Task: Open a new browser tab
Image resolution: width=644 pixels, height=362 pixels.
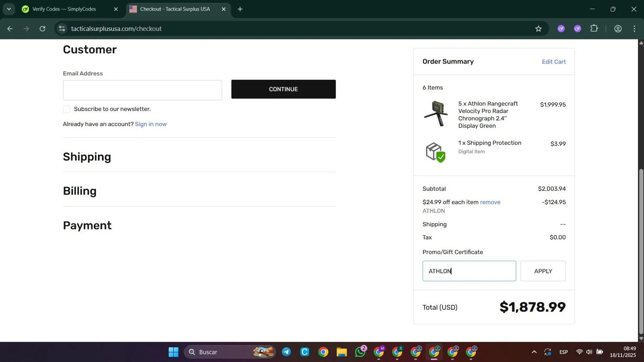Action: pos(240,9)
